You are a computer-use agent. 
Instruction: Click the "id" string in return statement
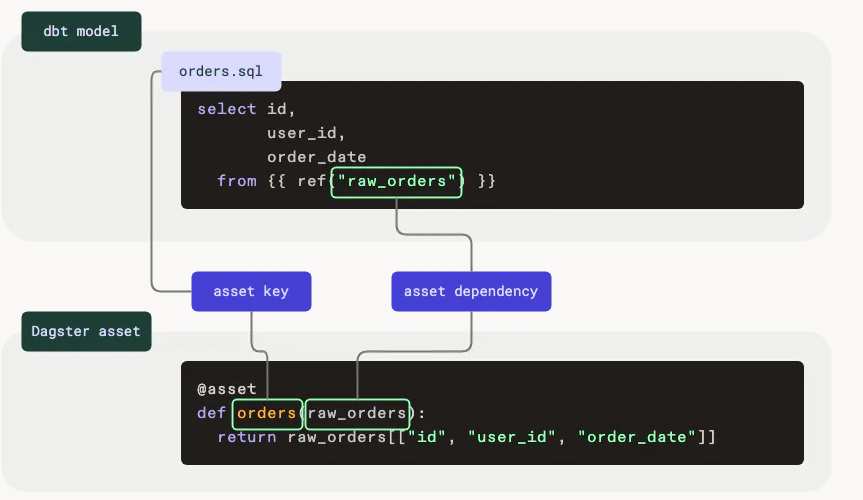point(431,437)
